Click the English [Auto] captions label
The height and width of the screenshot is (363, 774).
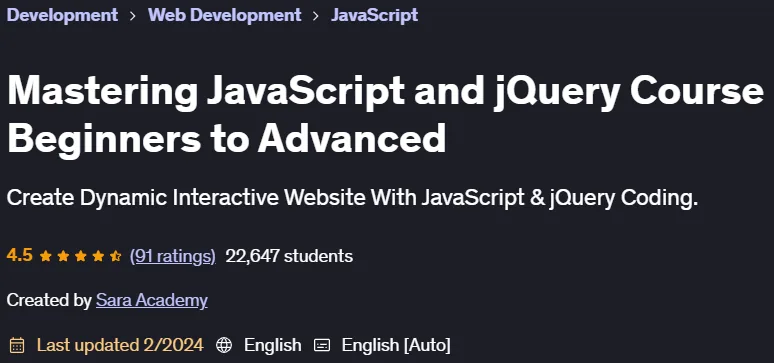[396, 345]
